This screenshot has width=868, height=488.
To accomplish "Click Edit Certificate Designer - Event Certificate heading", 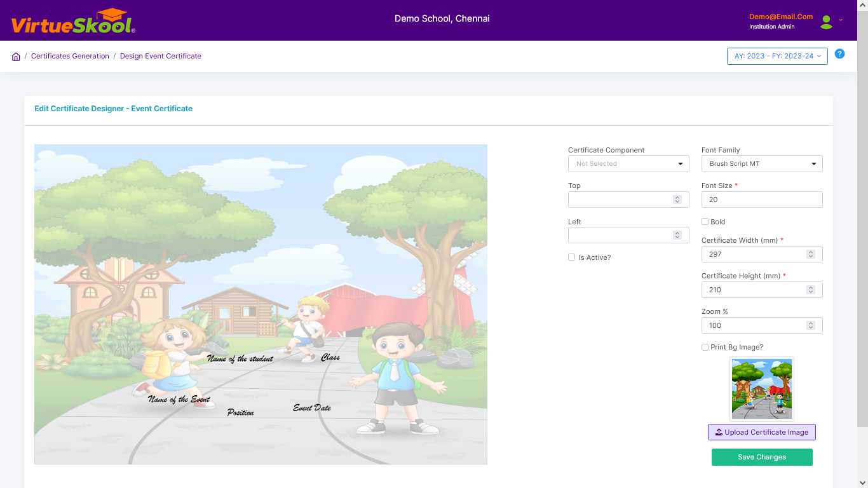I will point(114,109).
